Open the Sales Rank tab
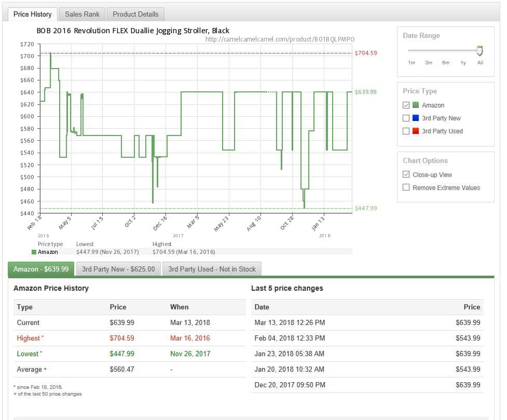Screen dimensions: 507x420 tap(82, 14)
